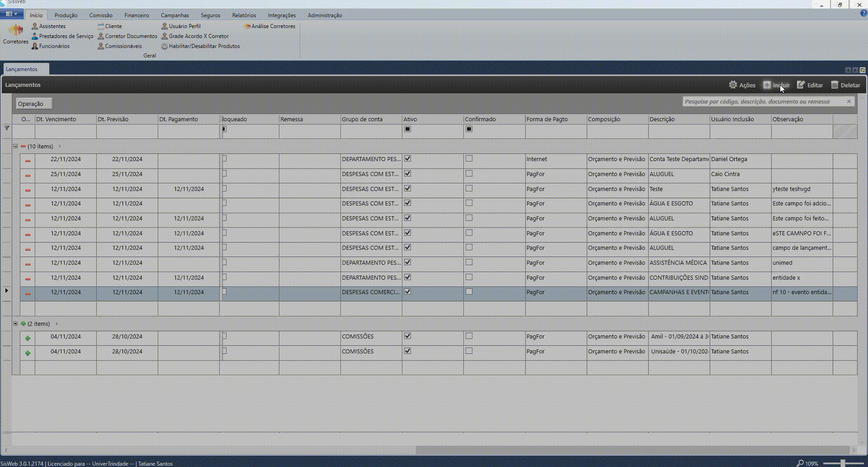Open the Ações gear menu
The width and height of the screenshot is (868, 467).
click(x=742, y=85)
